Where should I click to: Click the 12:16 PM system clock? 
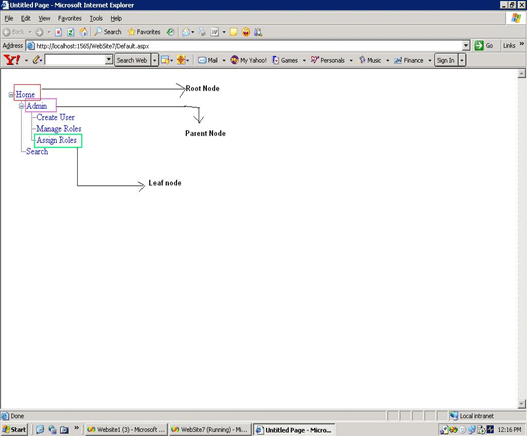509,430
